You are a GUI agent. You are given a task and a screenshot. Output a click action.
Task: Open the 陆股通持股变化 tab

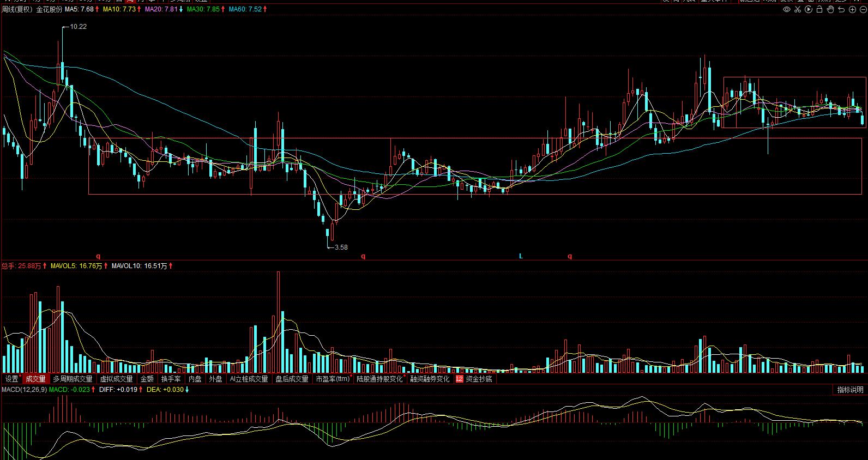tap(379, 379)
